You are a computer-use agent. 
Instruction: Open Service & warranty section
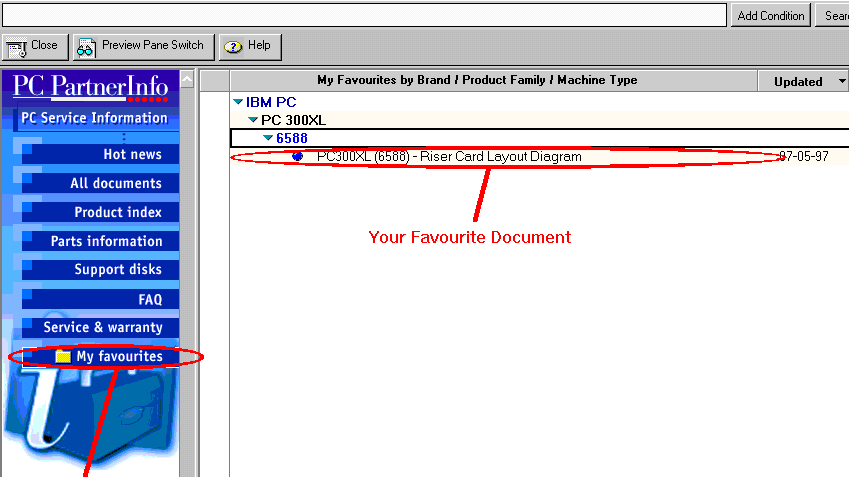coord(103,327)
